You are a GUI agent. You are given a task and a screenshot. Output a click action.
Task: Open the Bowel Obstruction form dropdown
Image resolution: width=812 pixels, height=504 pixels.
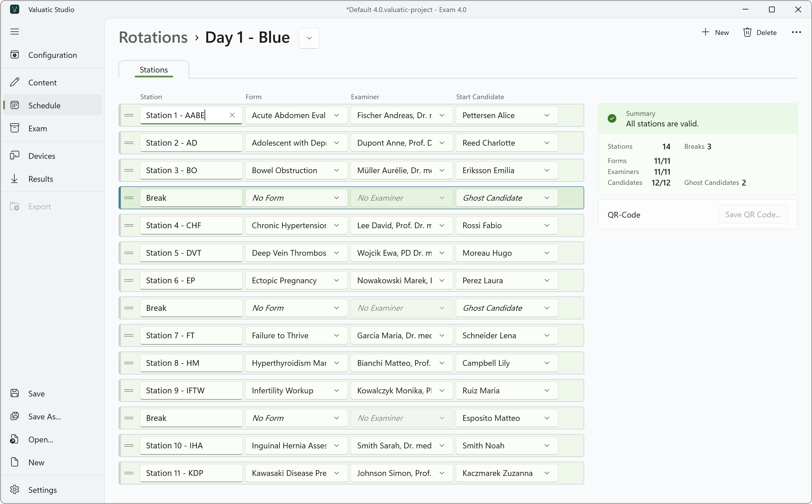296,170
